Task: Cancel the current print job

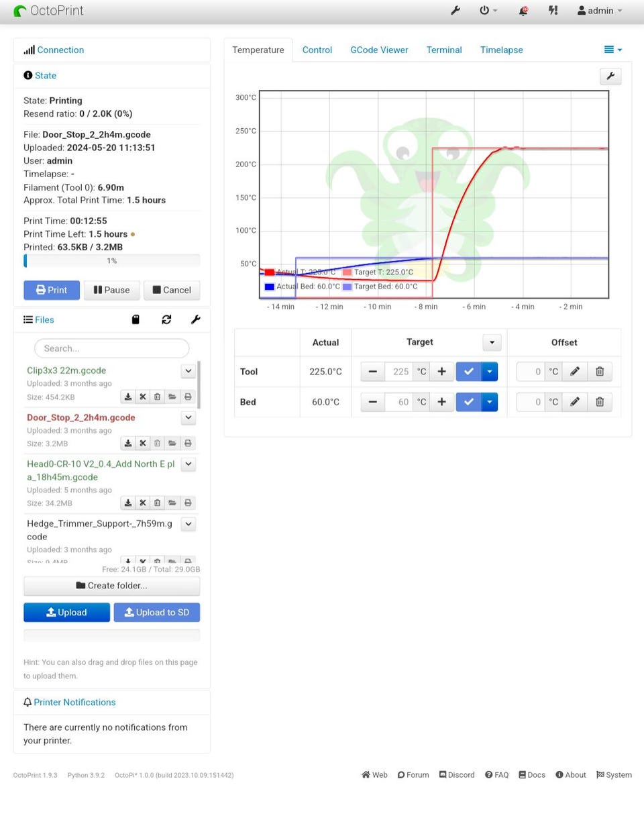Action: [x=172, y=290]
